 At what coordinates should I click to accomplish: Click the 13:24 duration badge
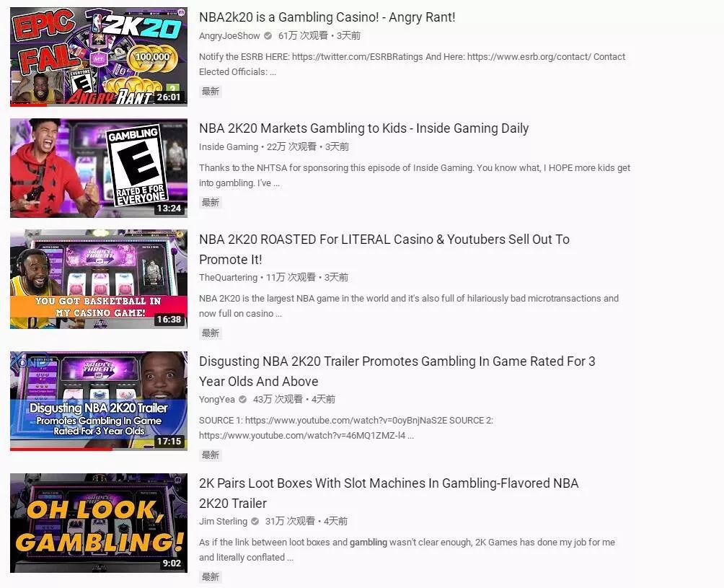(x=169, y=208)
